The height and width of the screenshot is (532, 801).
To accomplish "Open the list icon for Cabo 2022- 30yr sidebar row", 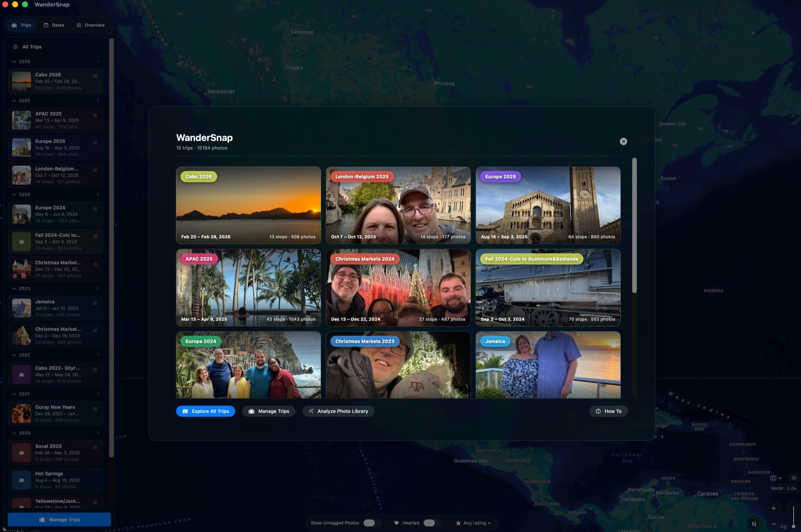I will [x=95, y=369].
